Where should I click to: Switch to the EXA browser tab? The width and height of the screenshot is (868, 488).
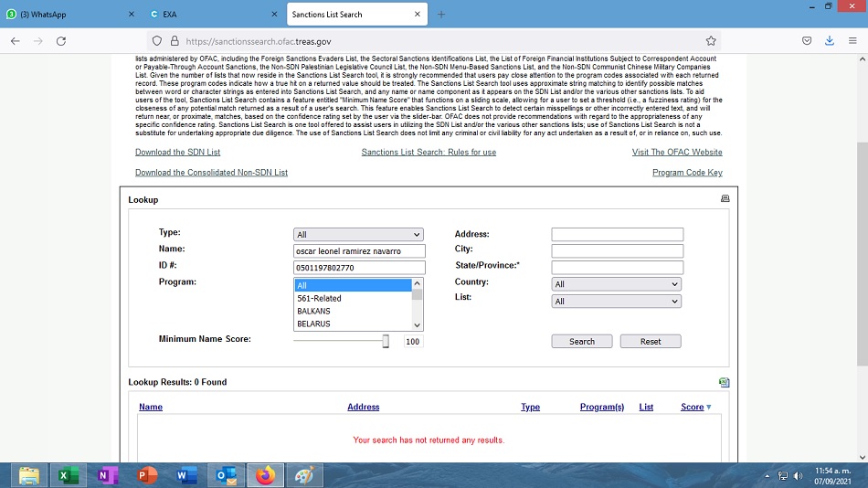210,15
